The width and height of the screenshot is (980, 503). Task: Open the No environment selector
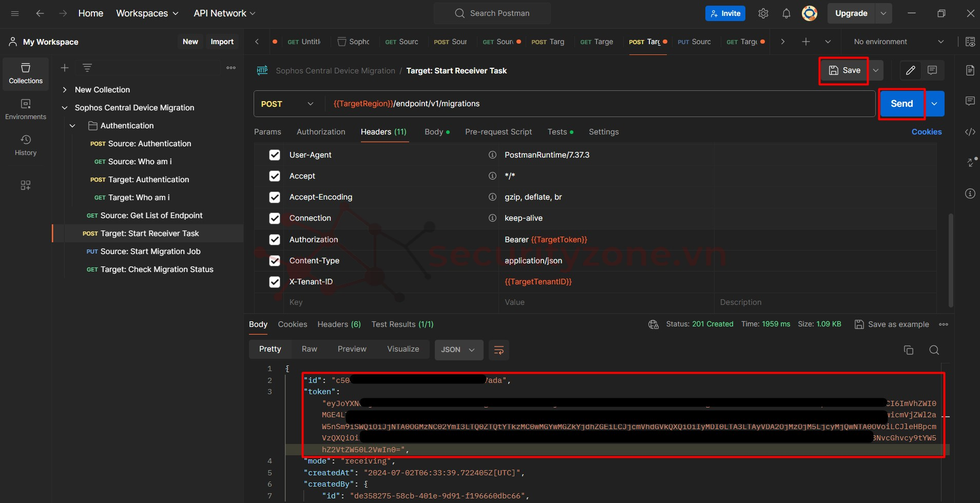[x=898, y=42]
